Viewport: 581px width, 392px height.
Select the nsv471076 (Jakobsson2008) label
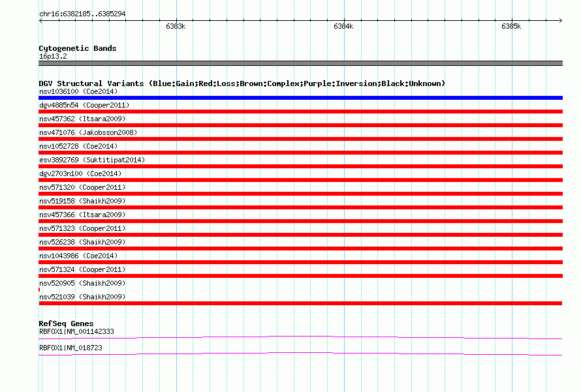[88, 132]
